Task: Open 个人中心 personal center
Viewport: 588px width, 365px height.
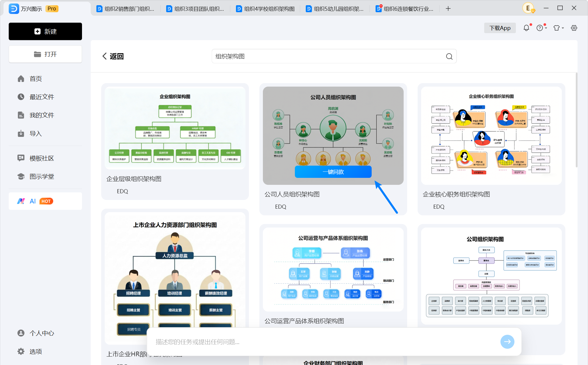Action: click(x=36, y=333)
